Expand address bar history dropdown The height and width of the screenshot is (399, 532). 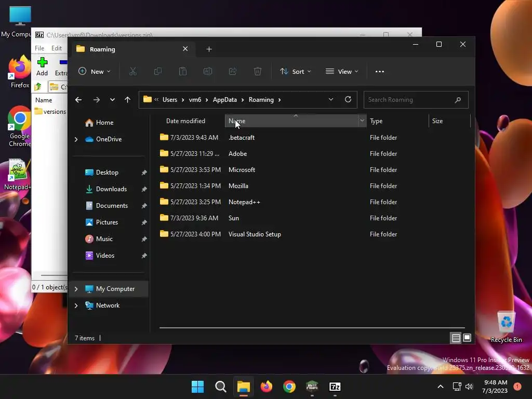click(331, 99)
